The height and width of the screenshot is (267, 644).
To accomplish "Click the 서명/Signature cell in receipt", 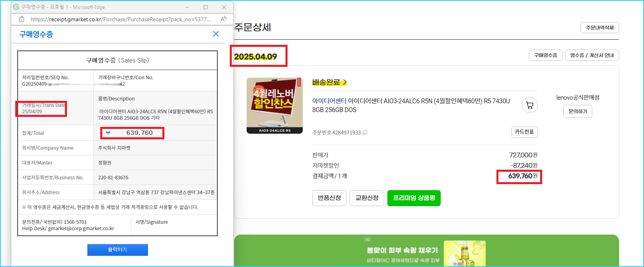I will click(x=174, y=225).
